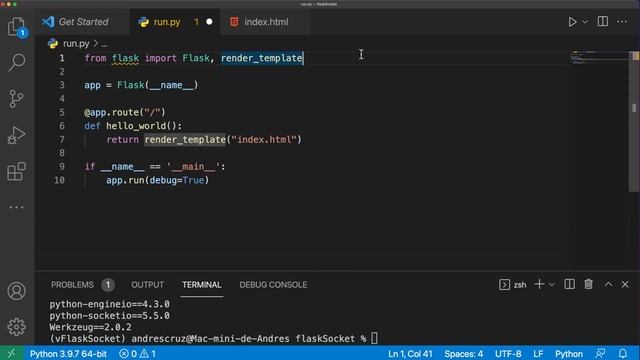This screenshot has width=640, height=360.
Task: Change encoding via UTF-8 status item
Action: click(508, 353)
